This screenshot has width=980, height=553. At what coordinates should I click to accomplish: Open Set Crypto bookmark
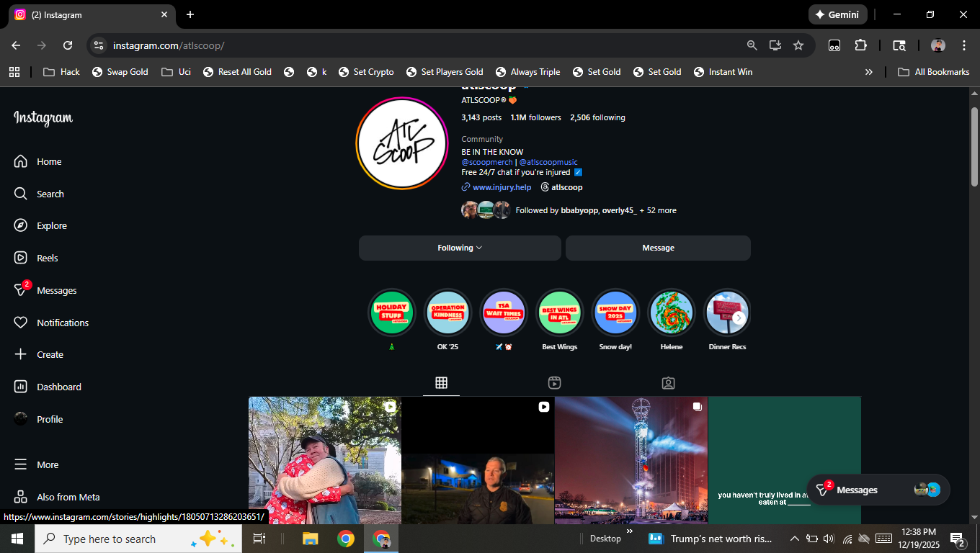366,72
